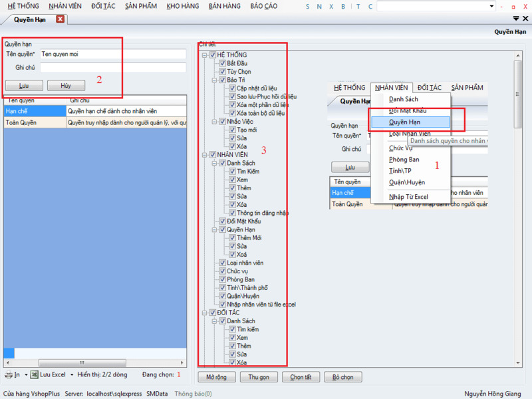Image resolution: width=532 pixels, height=399 pixels.
Task: Toggle the HỆ THỐNG checkbox
Action: (213, 55)
